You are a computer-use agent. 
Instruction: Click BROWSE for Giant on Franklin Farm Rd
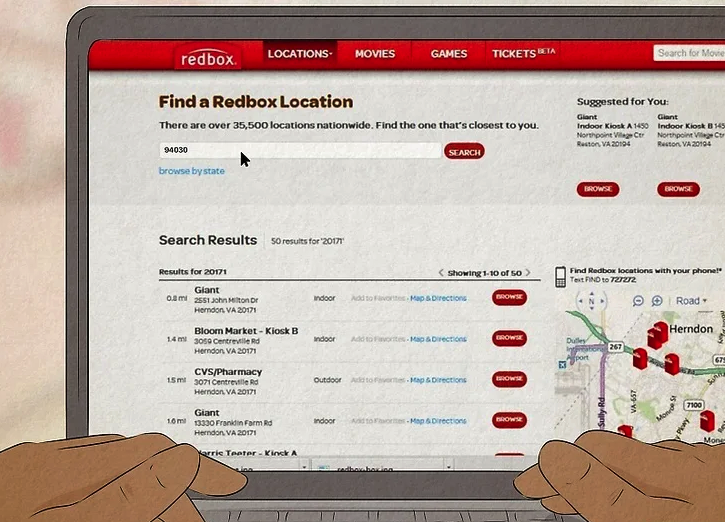click(x=509, y=420)
